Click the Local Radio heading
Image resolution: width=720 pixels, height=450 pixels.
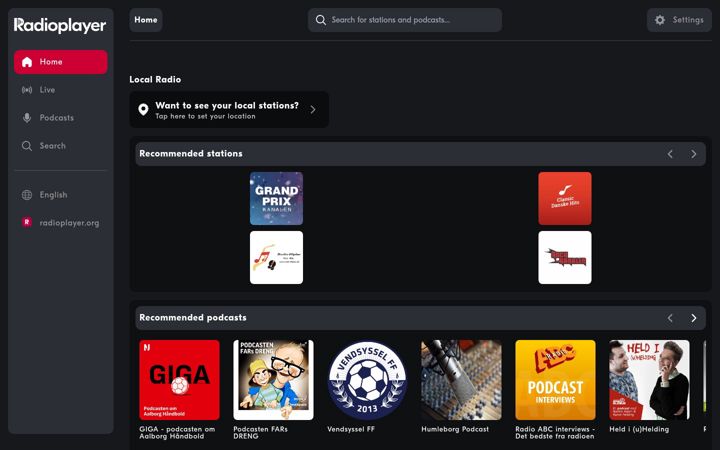[155, 79]
